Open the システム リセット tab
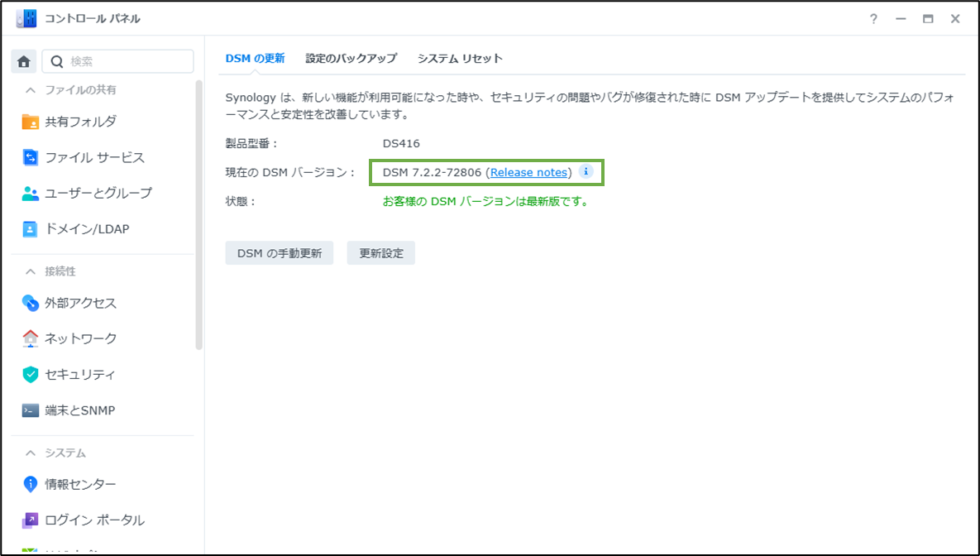This screenshot has width=980, height=556. (460, 58)
